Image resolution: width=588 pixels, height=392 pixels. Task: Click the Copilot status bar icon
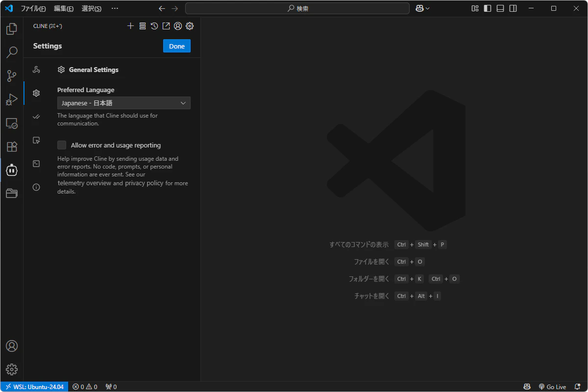[527, 387]
